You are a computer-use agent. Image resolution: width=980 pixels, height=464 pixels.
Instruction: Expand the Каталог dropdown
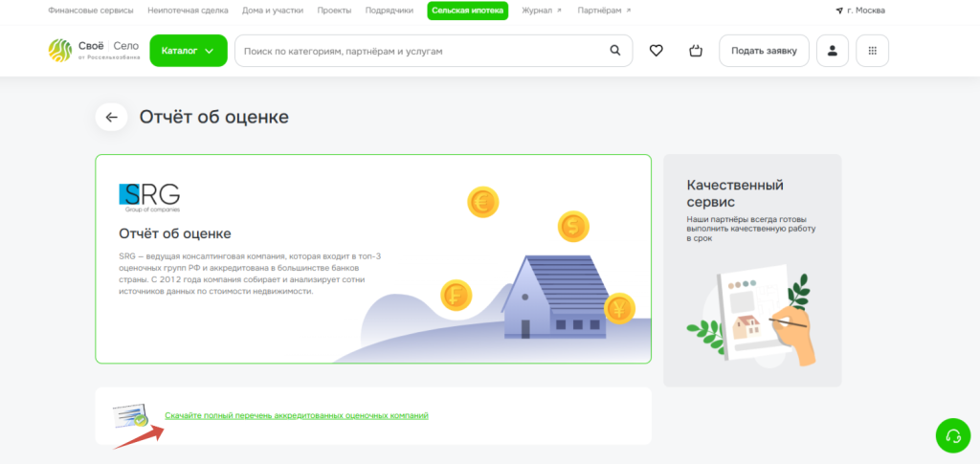(x=188, y=51)
